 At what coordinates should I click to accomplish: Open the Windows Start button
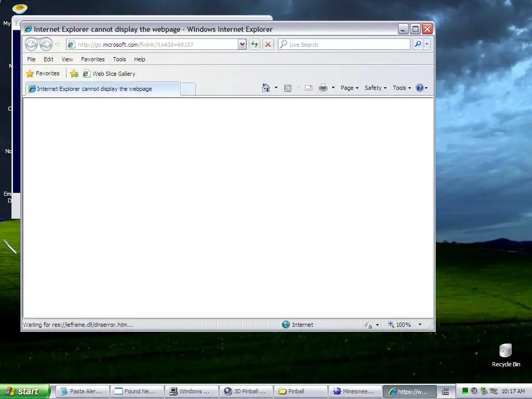(25, 391)
